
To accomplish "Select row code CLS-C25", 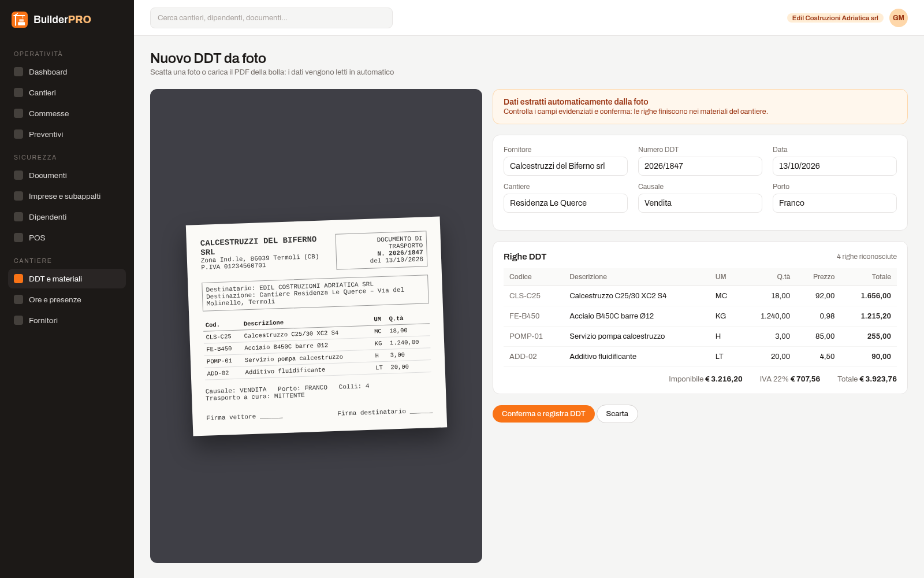I will point(525,296).
